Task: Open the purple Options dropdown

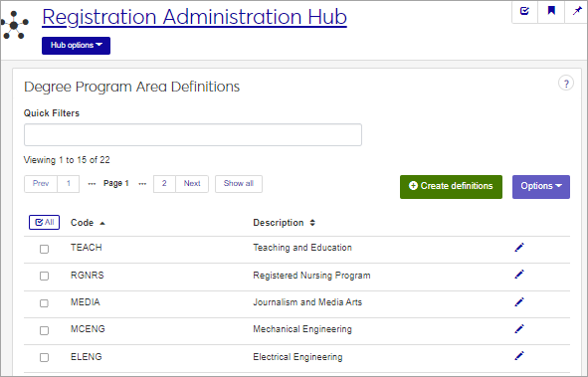Action: 541,187
